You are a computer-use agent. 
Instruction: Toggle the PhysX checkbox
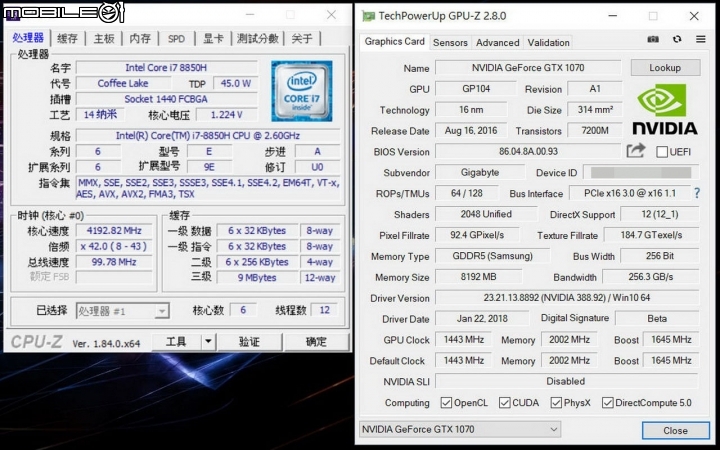556,403
